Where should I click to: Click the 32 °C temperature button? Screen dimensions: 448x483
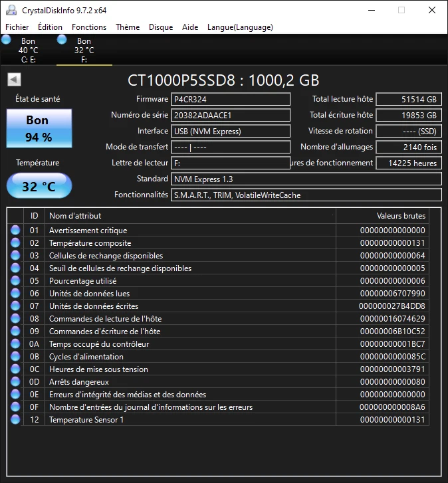[39, 186]
